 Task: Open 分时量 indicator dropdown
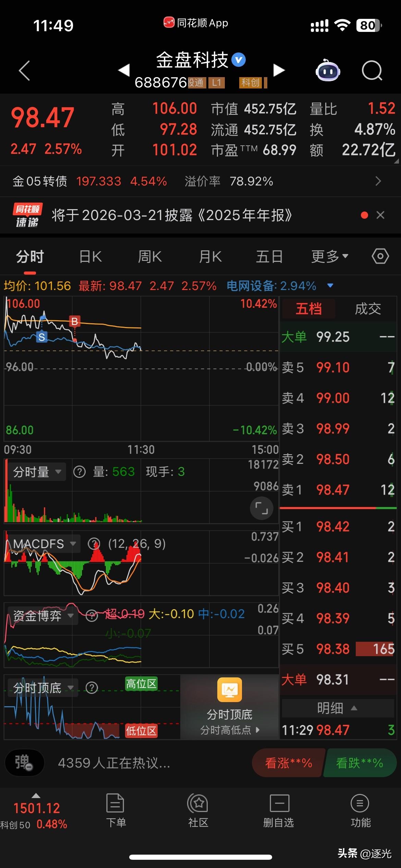(x=37, y=472)
